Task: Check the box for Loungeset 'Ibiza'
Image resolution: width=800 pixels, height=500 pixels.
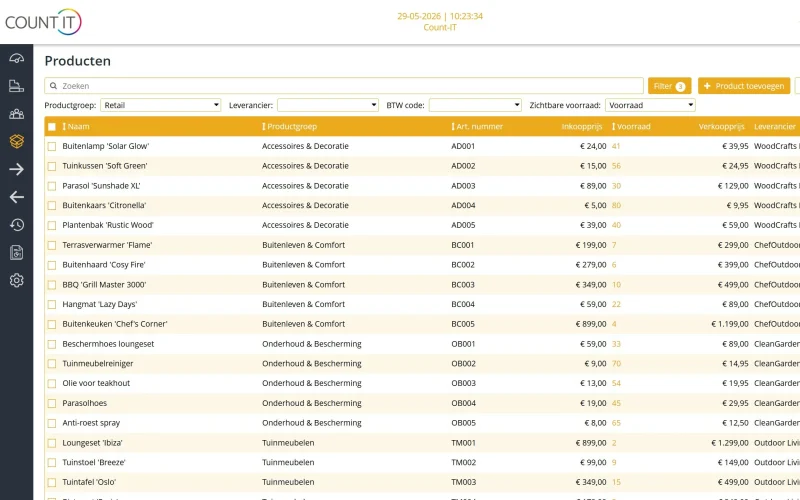Action: pyautogui.click(x=52, y=443)
